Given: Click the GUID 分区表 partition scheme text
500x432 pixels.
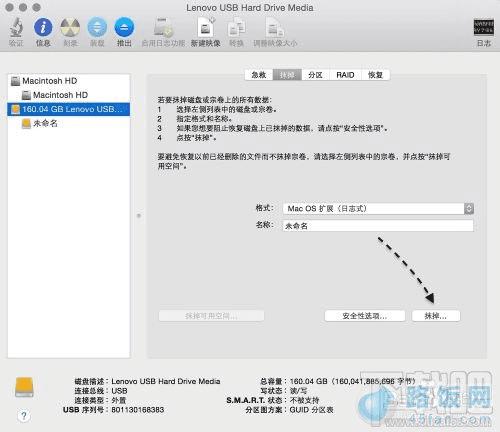Looking at the screenshot, I should click(311, 410).
